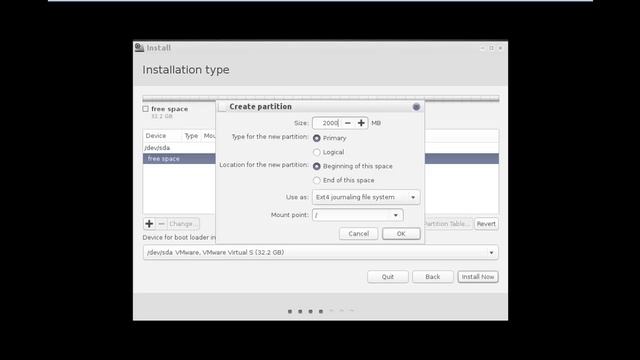Open boot loader device dropdown
Viewport: 640px width, 360px height.
tap(320, 253)
